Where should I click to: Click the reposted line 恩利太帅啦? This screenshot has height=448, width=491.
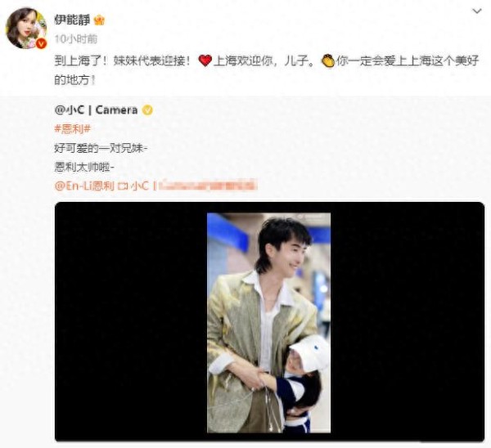[84, 168]
